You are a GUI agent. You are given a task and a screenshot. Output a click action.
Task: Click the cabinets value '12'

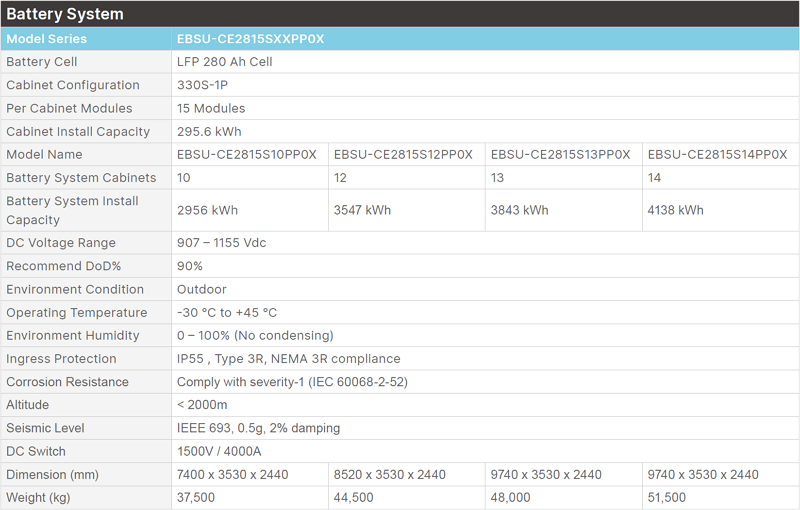(340, 178)
